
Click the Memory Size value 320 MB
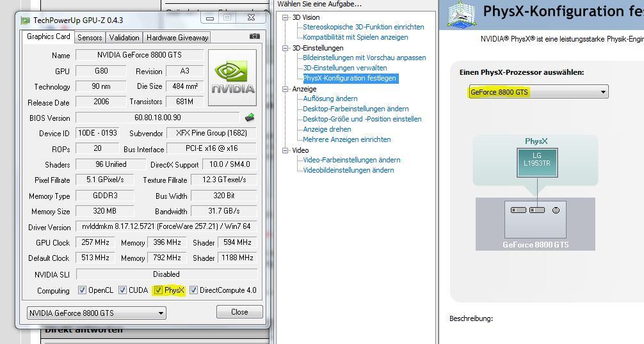tap(105, 211)
